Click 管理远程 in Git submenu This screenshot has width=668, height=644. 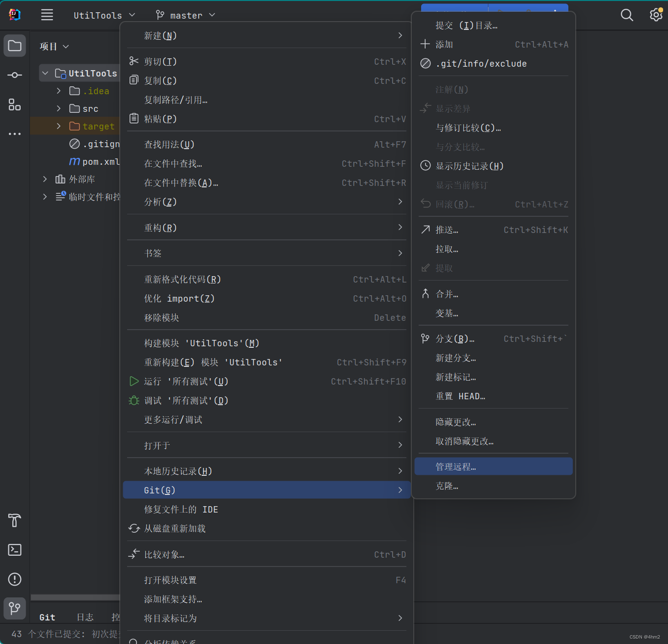coord(493,466)
